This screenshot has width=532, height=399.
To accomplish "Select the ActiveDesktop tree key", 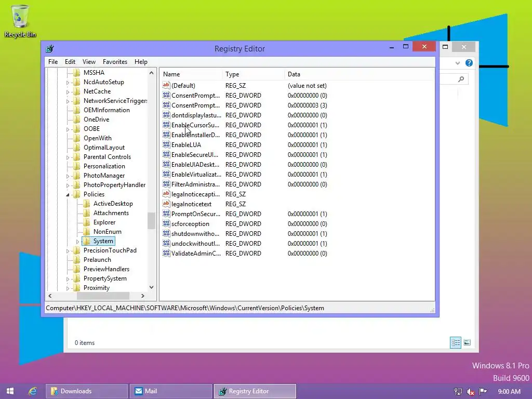I will [x=113, y=204].
